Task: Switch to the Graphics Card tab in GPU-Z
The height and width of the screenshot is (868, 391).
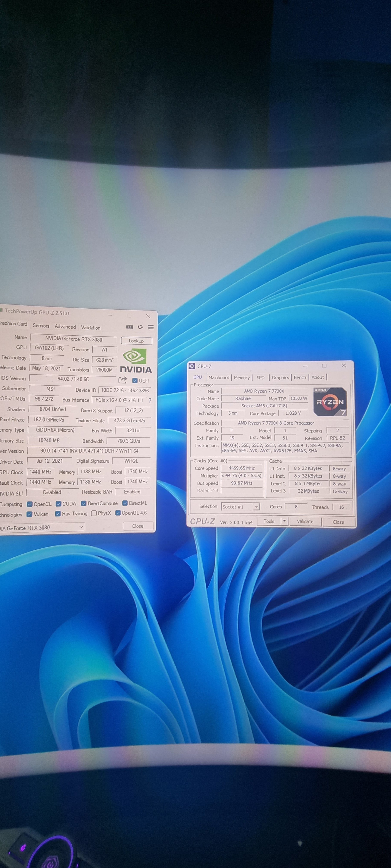Action: coord(13,324)
